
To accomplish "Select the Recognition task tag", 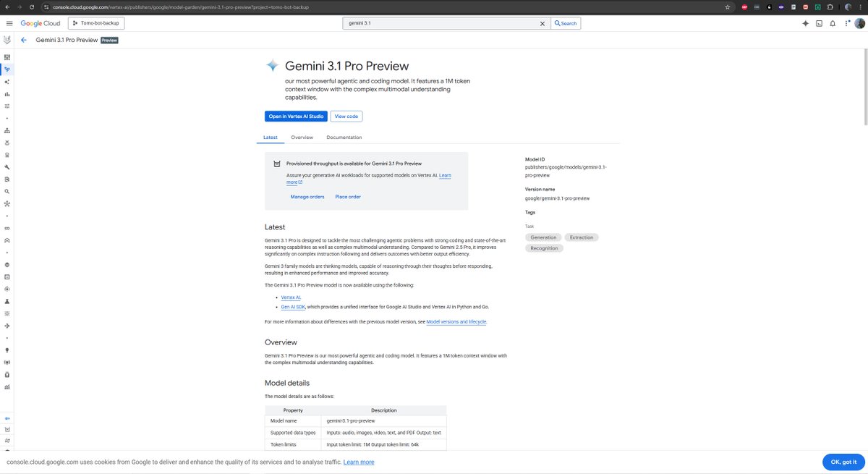I will 544,248.
